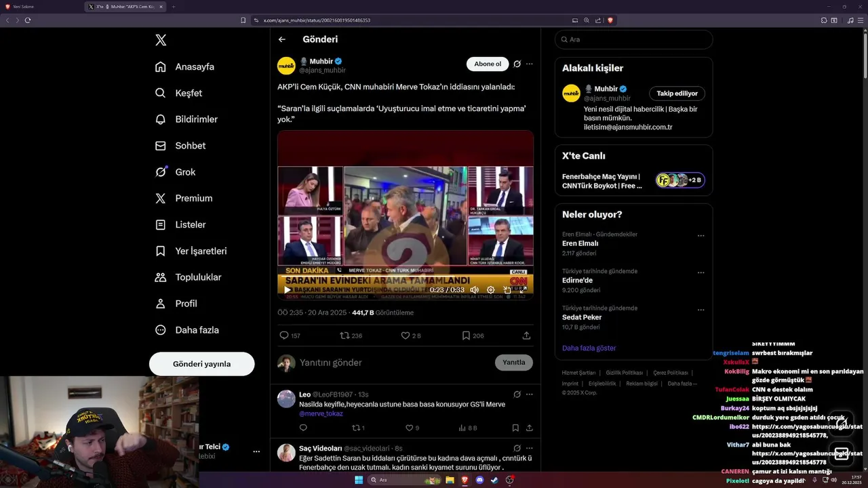Click the Takip ediyor button

(x=677, y=94)
